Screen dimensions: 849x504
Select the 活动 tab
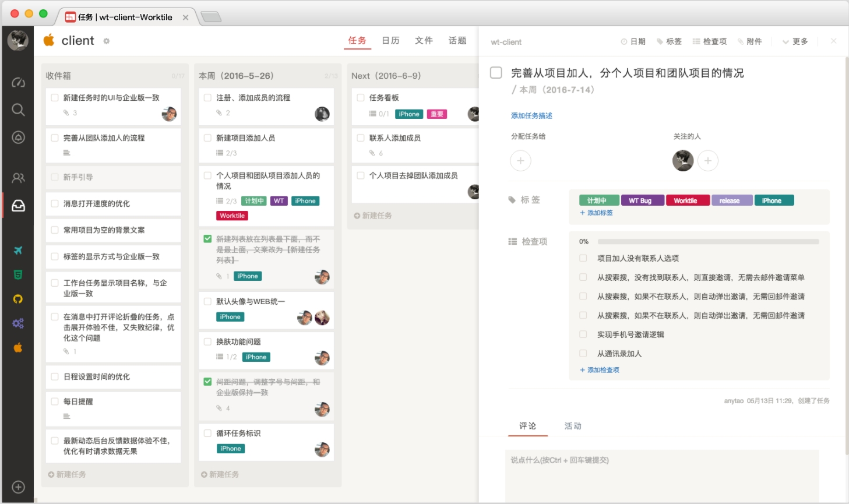tap(573, 426)
